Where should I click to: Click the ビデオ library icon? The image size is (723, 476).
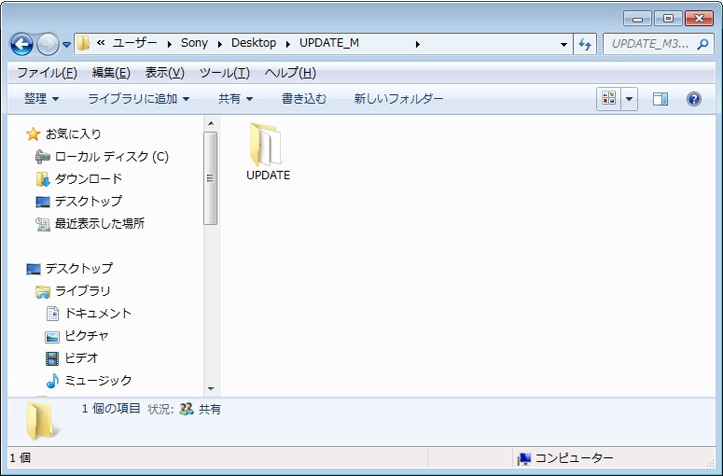point(52,358)
